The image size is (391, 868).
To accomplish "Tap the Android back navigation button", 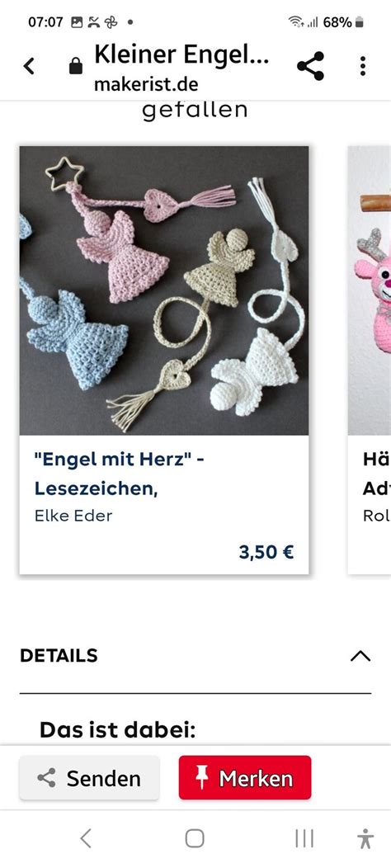I will click(85, 838).
